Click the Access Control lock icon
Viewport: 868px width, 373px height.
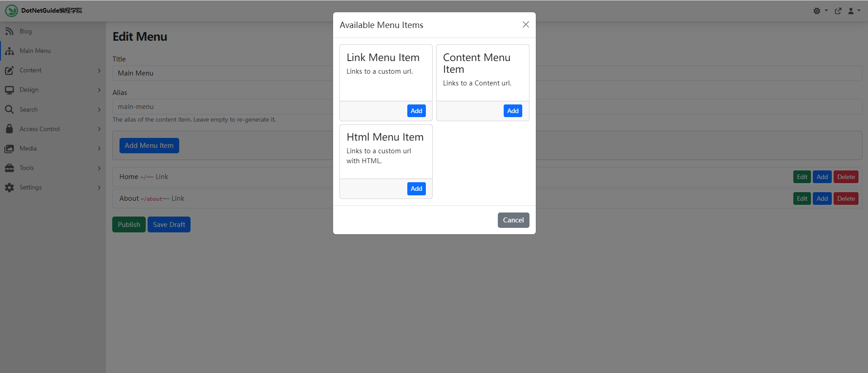(9, 129)
